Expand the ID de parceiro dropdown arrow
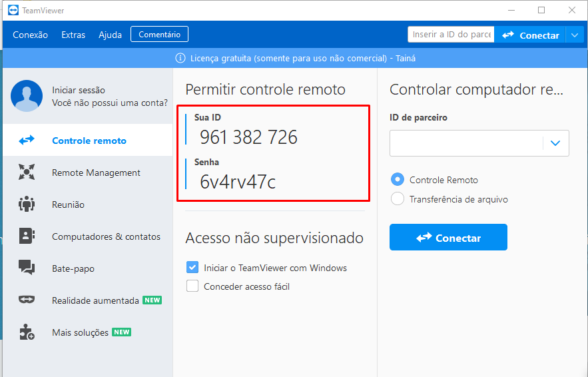This screenshot has height=377, width=588. click(555, 143)
